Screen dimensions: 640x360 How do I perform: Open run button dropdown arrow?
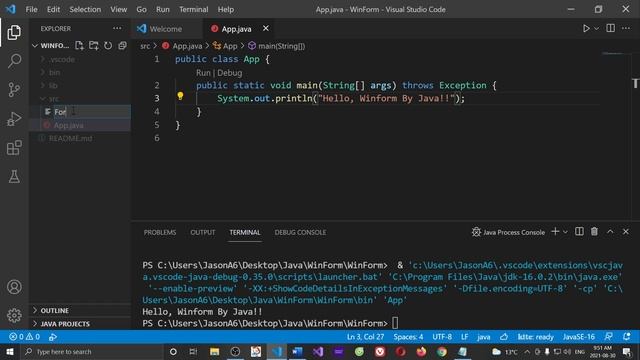(597, 29)
